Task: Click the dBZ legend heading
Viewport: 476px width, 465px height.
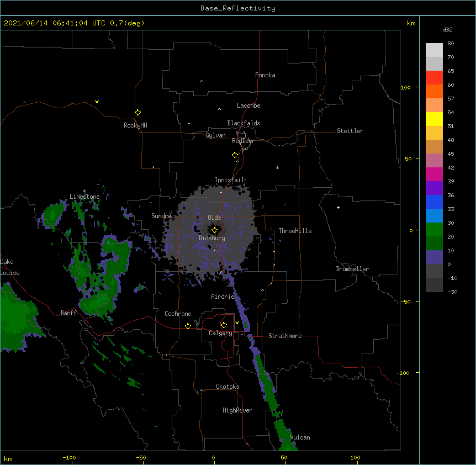Action: click(447, 30)
